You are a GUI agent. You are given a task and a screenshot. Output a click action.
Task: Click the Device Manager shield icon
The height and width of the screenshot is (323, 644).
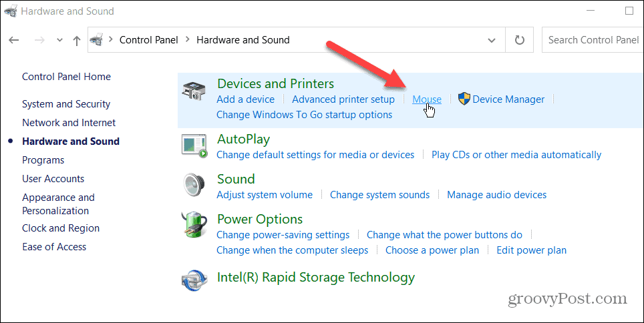click(x=464, y=99)
